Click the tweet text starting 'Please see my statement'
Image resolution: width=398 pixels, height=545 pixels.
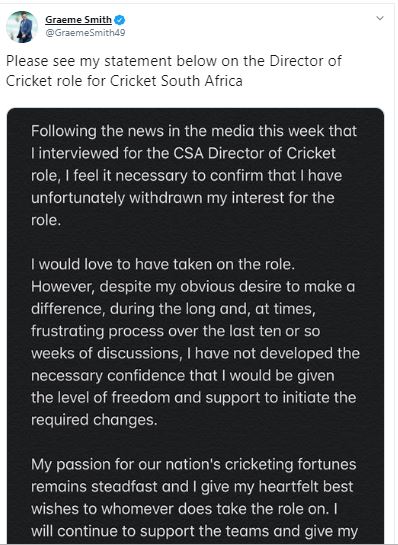point(174,71)
